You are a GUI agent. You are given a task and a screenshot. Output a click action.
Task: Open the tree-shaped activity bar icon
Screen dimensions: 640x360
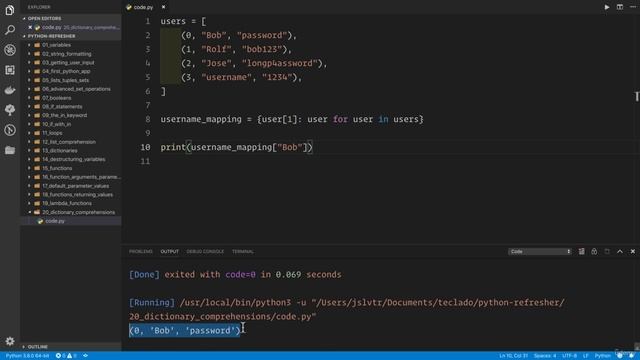coord(10,109)
